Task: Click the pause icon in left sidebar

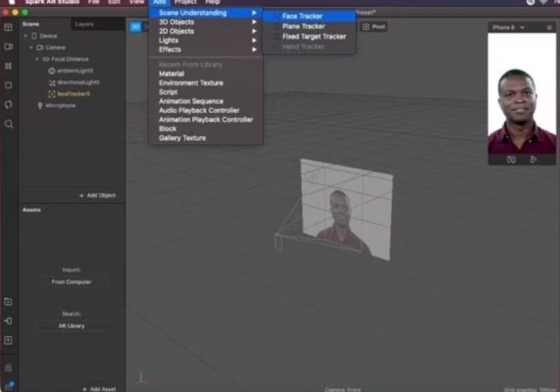Action: tap(9, 66)
